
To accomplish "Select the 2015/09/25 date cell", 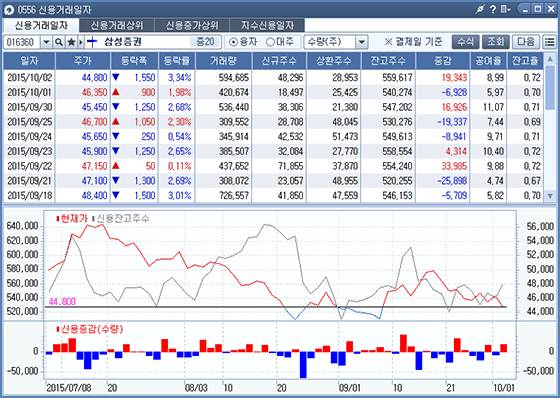I will coord(30,122).
